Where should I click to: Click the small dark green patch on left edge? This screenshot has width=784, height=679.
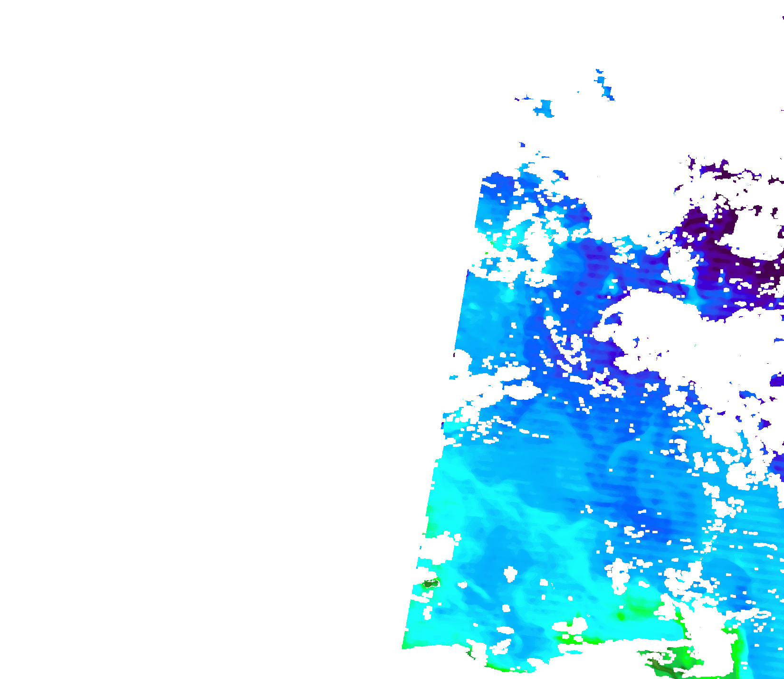click(x=430, y=584)
